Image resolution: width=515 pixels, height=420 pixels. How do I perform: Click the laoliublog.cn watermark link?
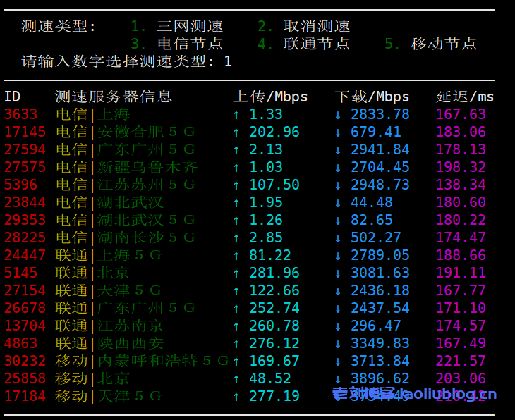pyautogui.click(x=415, y=394)
